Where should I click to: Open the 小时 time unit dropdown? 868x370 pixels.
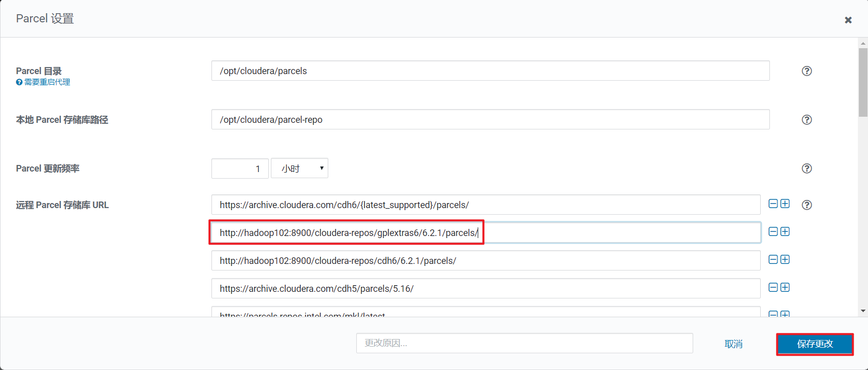click(x=299, y=168)
